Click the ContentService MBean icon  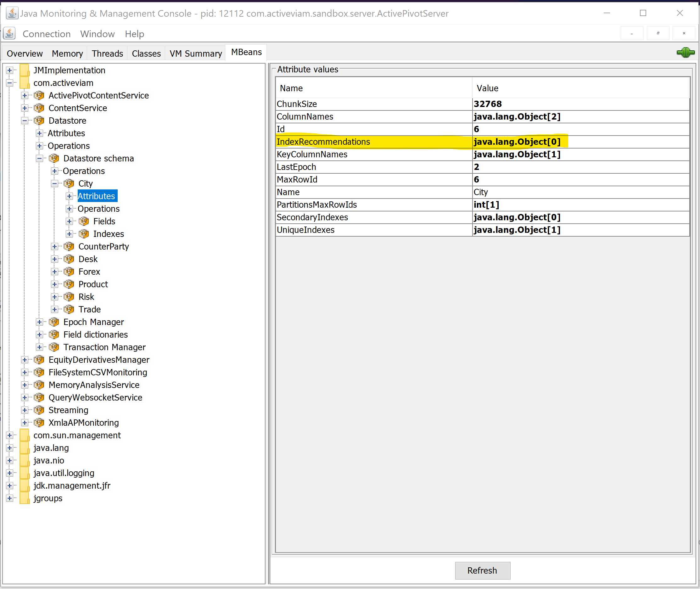pos(39,108)
